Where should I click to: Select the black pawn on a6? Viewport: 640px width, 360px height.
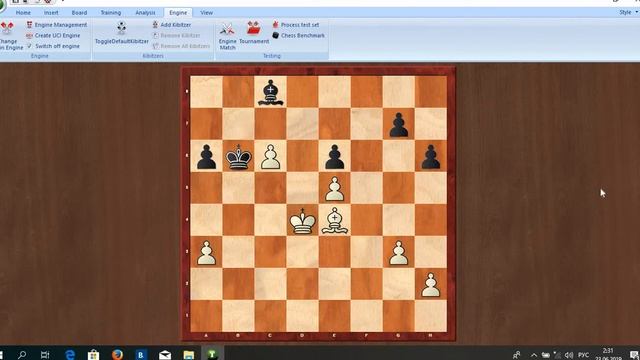point(206,156)
